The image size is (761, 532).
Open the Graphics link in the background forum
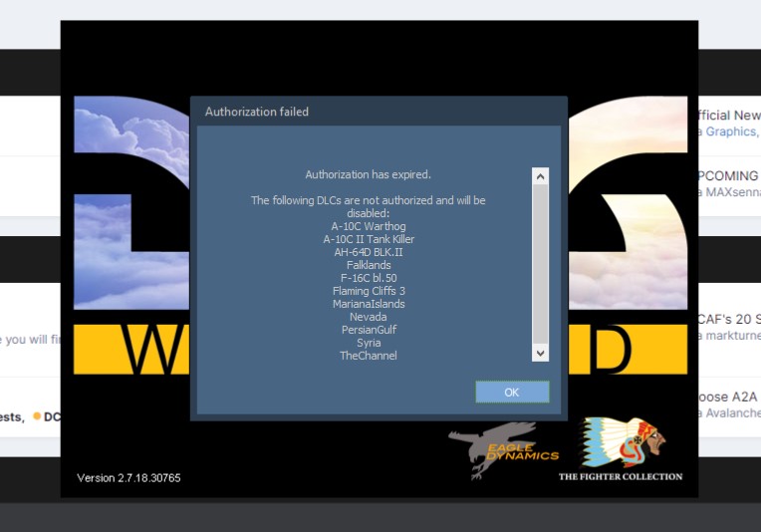731,132
